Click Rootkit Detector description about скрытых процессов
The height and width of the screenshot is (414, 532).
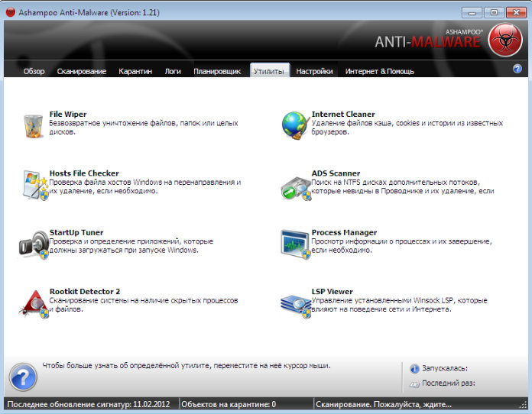tap(144, 305)
